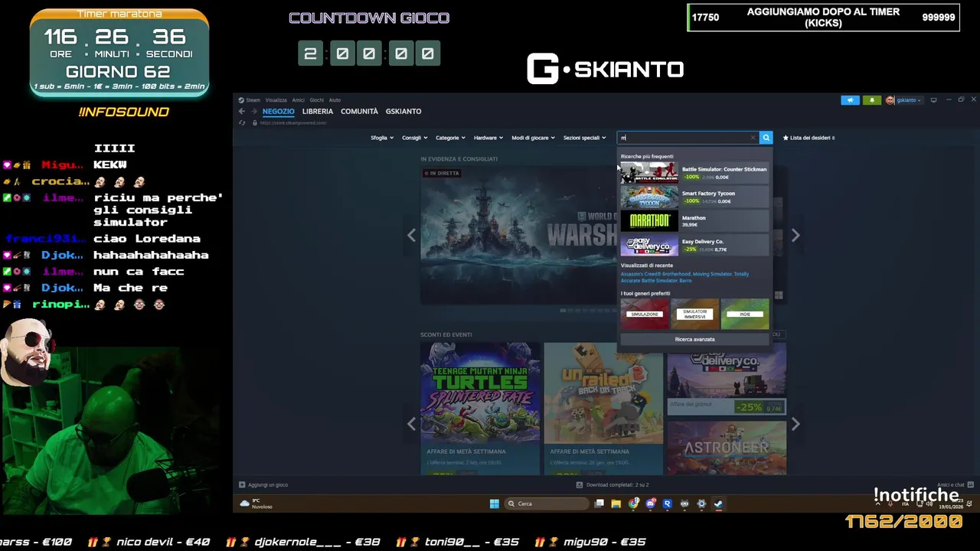Viewport: 980px width, 551px height.
Task: Open weather widget showing Nuvoloso
Action: 256,504
